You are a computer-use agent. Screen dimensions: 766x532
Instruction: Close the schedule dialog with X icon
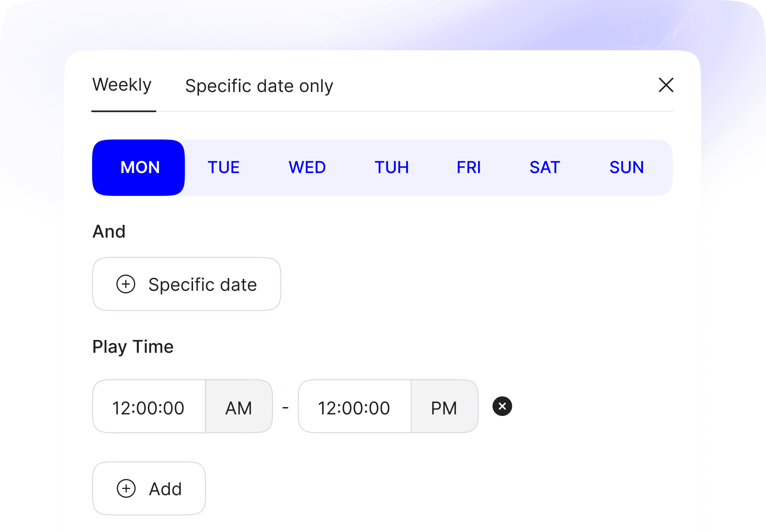point(666,85)
